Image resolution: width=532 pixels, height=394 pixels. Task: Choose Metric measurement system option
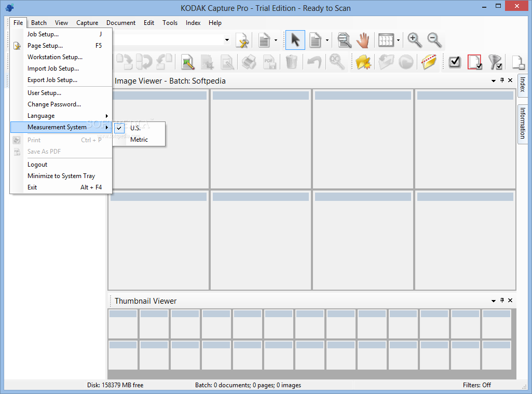[140, 140]
